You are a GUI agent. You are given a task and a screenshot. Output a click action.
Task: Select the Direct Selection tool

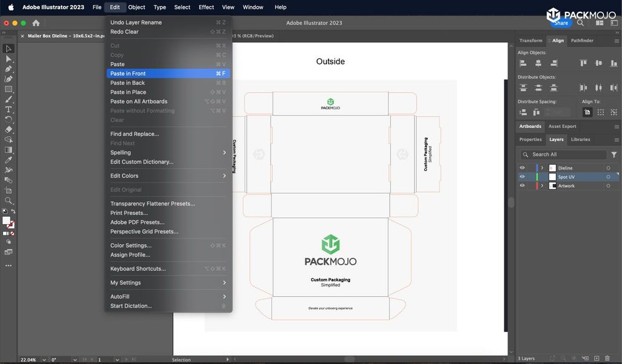[9, 59]
